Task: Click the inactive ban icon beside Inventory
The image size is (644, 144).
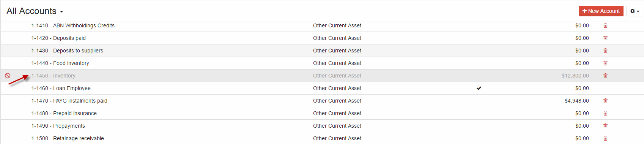Action: (x=8, y=76)
